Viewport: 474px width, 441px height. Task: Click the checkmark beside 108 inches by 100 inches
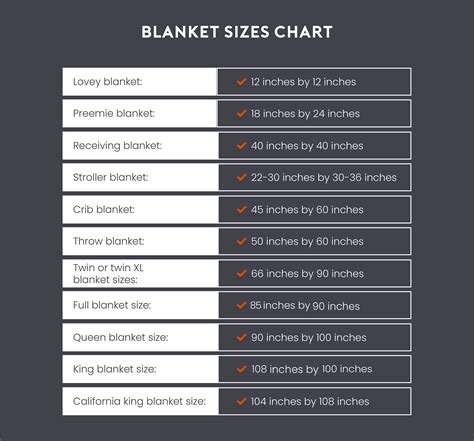(x=241, y=369)
